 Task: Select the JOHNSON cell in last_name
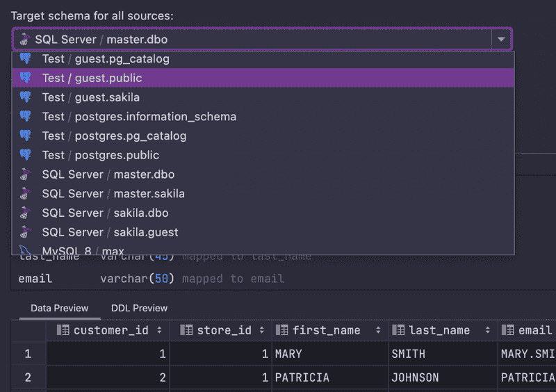pyautogui.click(x=443, y=377)
